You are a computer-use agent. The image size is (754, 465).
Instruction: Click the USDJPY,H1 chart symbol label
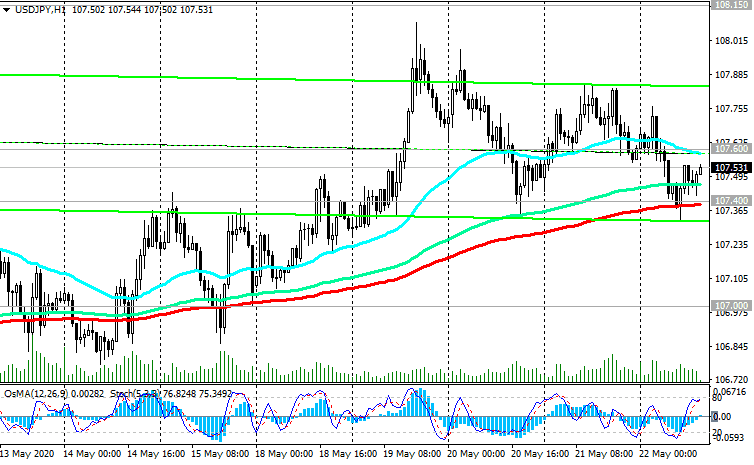coord(40,10)
